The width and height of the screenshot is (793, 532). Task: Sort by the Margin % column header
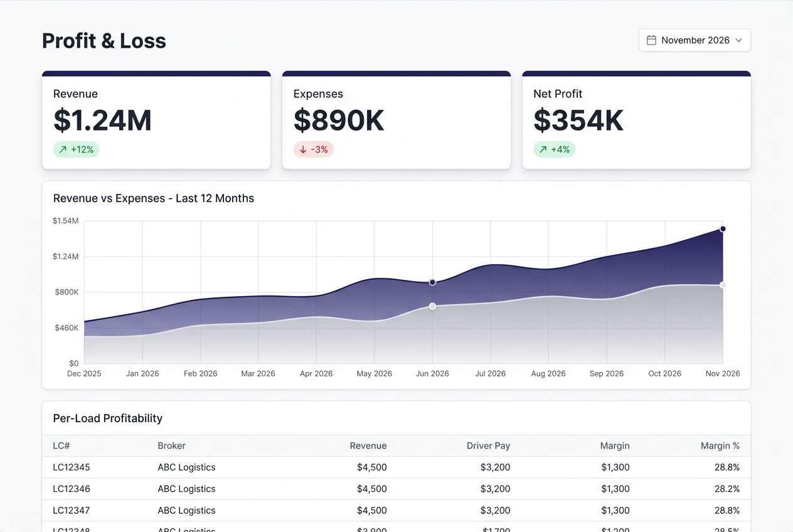720,446
